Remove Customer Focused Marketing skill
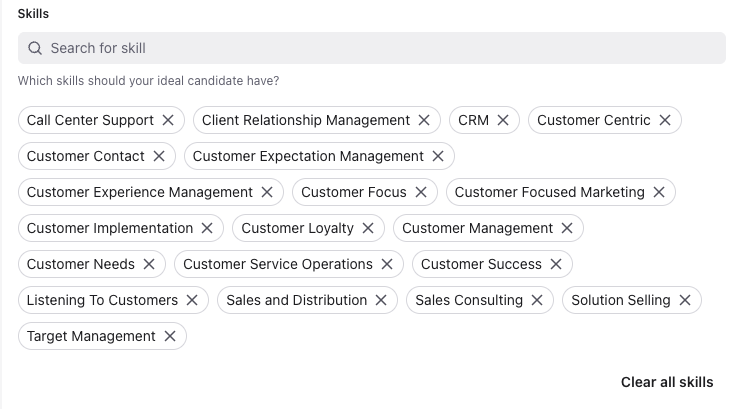This screenshot has height=409, width=740. (659, 192)
